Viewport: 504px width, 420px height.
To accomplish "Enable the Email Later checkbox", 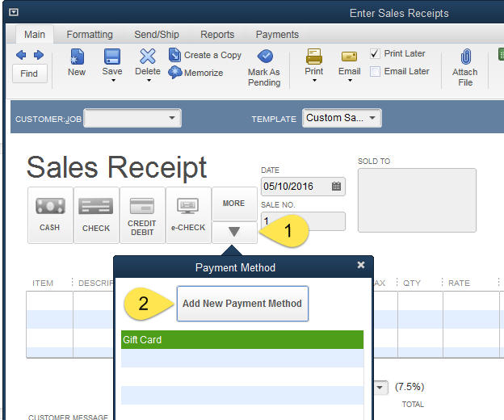I will point(375,71).
